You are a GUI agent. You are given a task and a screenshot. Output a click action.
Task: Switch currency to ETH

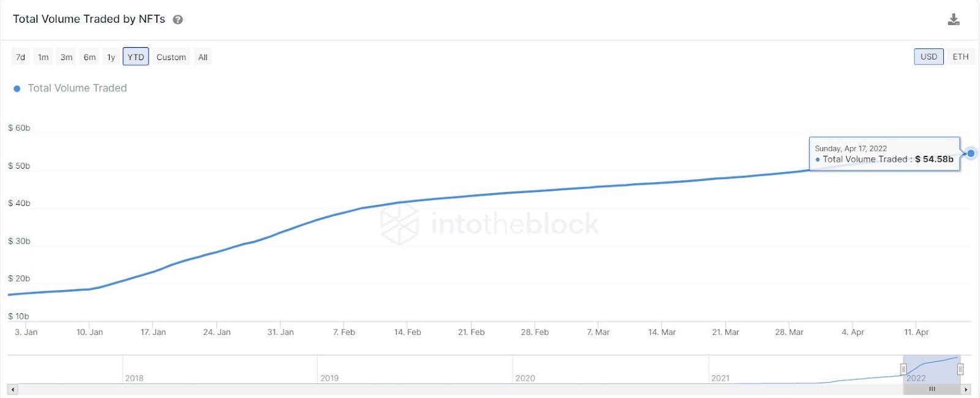tap(960, 57)
